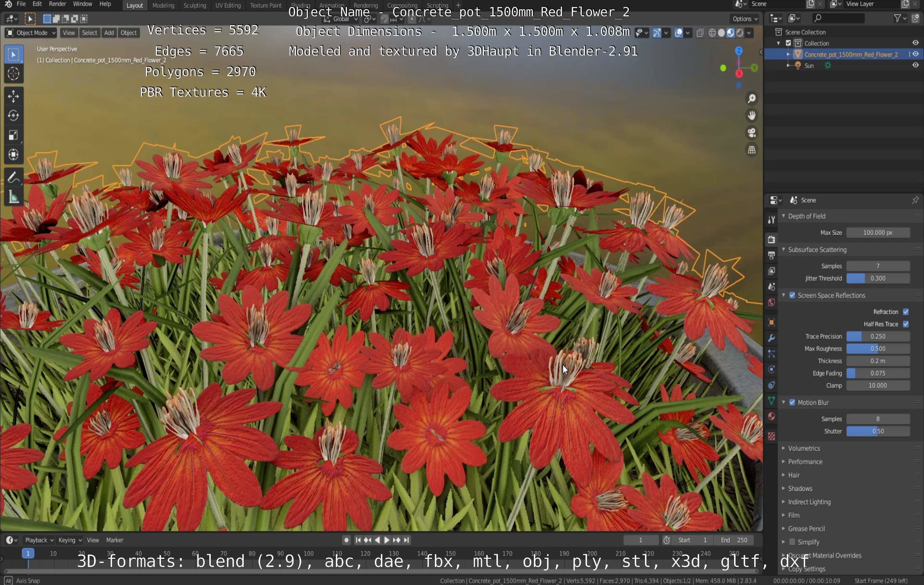This screenshot has width=924, height=585.
Task: Open the Window menu
Action: click(82, 4)
